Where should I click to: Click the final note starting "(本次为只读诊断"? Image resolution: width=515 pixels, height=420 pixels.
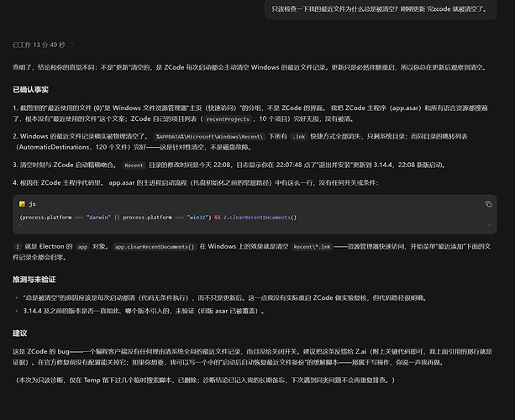(x=205, y=380)
